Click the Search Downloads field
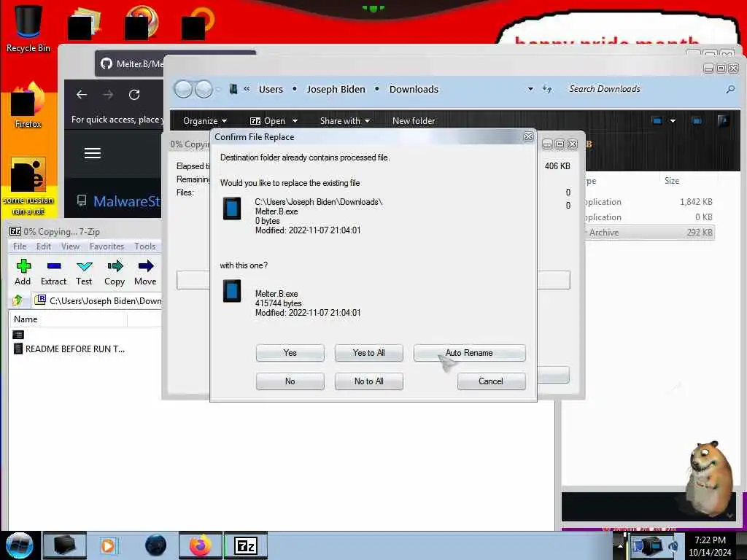747x560 pixels. coord(643,89)
